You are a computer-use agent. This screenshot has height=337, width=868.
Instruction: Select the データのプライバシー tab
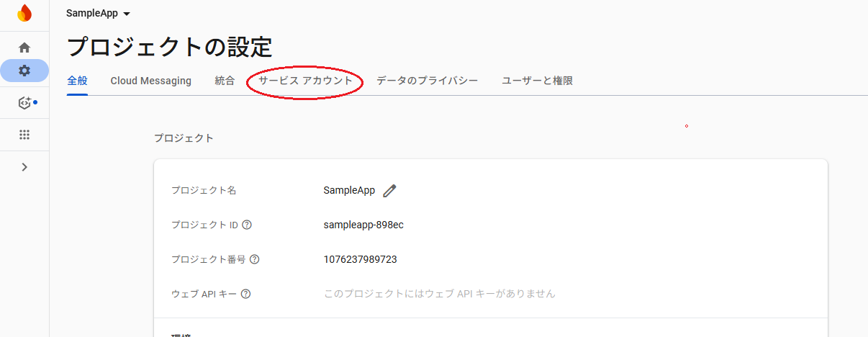click(427, 81)
